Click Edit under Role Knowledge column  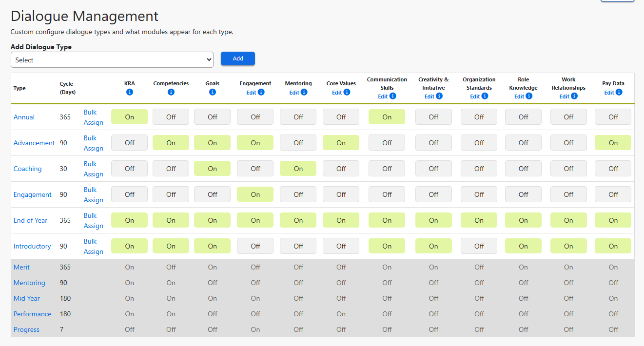click(x=519, y=96)
